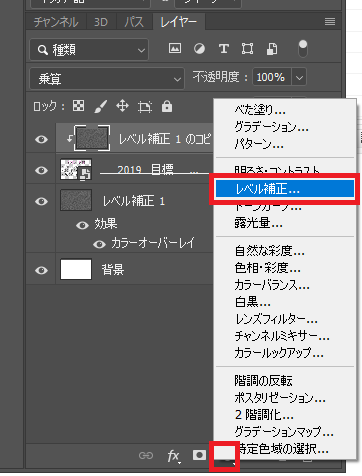Add a layer mask icon

(x=199, y=455)
